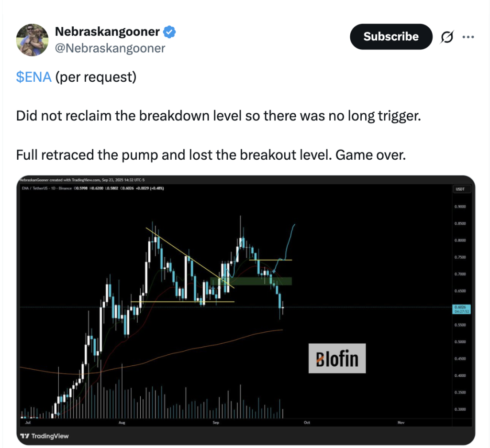Click the Oct label on time axis

(307, 423)
